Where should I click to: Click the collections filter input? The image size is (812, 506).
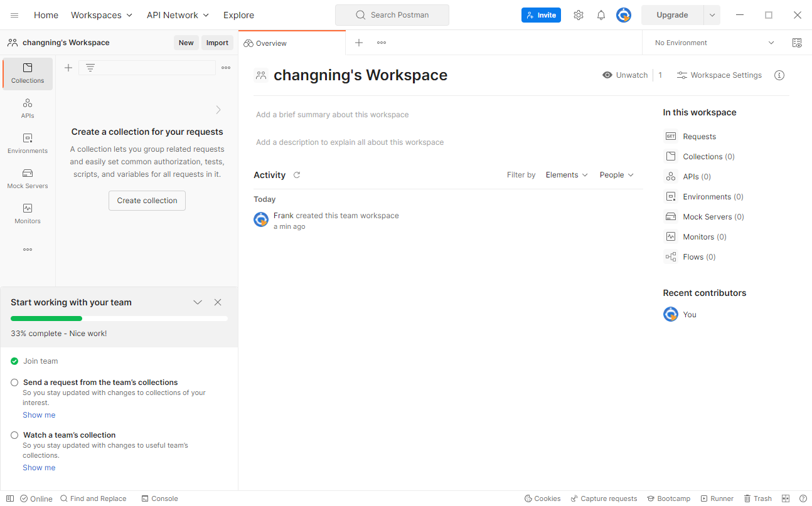pyautogui.click(x=147, y=68)
